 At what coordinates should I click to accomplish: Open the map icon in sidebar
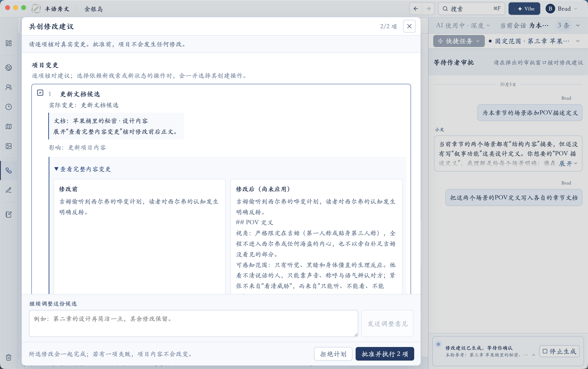tap(9, 126)
